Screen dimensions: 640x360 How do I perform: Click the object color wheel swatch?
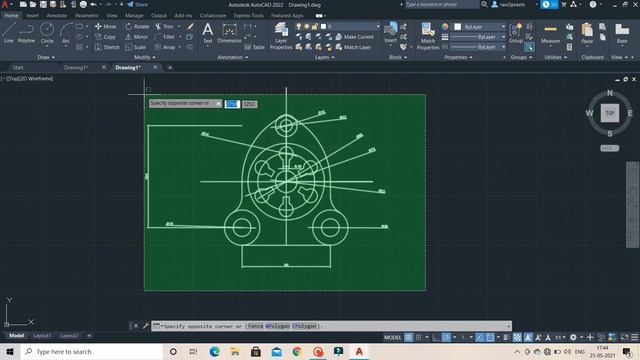[x=445, y=27]
